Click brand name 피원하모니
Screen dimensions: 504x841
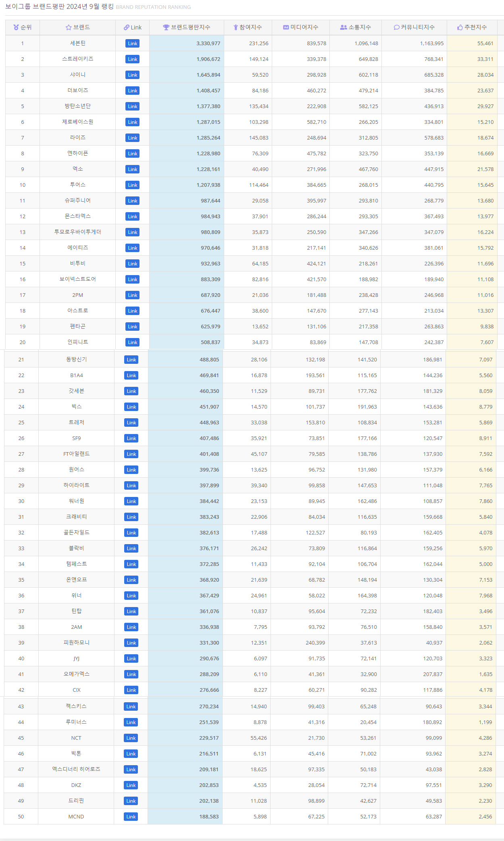77,643
